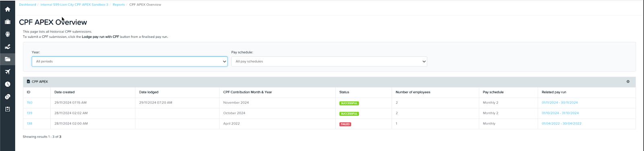
Task: Expand the Year All periods dropdown
Action: 130,62
